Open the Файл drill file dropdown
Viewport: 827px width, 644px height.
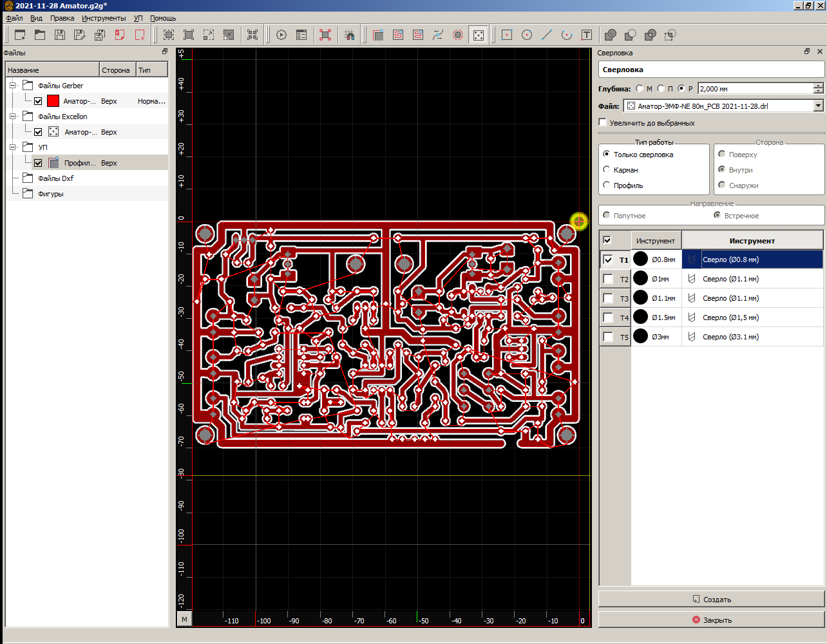tap(818, 106)
